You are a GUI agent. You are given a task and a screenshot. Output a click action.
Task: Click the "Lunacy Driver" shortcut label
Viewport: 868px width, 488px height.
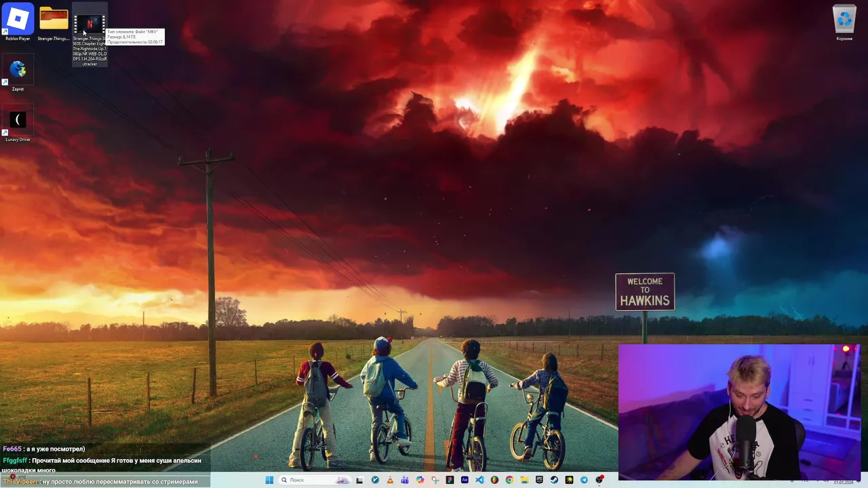coord(18,140)
